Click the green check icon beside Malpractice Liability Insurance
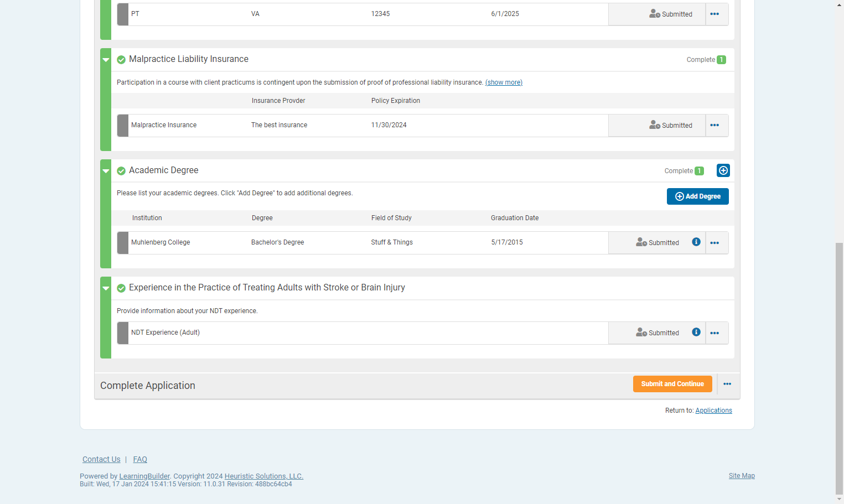This screenshot has height=504, width=844. [121, 60]
